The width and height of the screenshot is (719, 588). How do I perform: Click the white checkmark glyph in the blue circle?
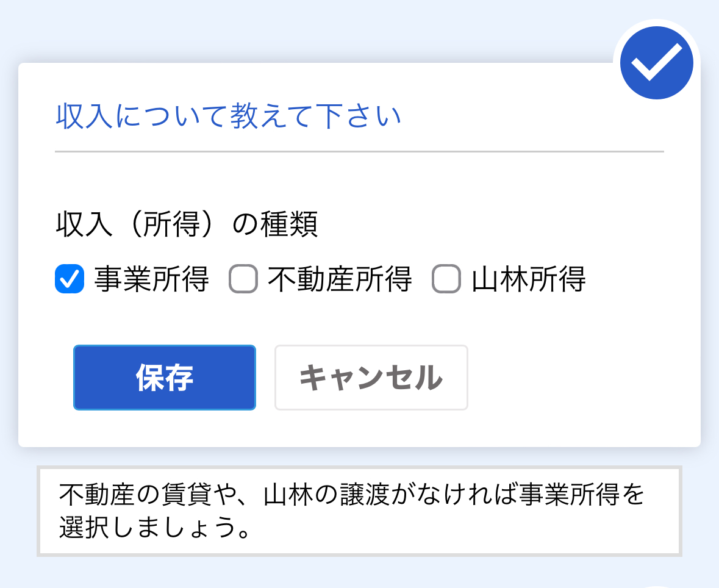point(656,62)
